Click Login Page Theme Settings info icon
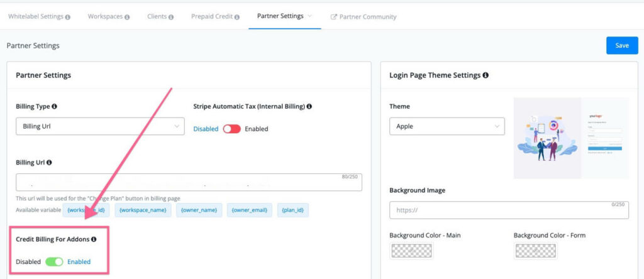This screenshot has width=644, height=279. [x=486, y=75]
